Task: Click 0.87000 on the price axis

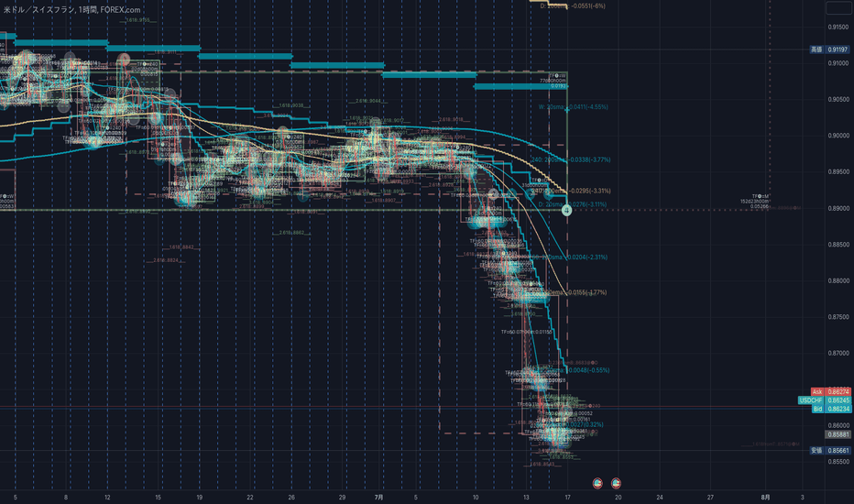Action: (838, 353)
